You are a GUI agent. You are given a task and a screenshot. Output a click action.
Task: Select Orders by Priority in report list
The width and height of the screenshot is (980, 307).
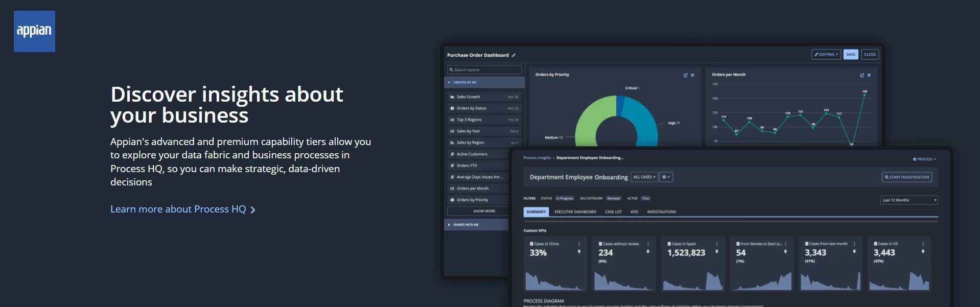pos(478,200)
